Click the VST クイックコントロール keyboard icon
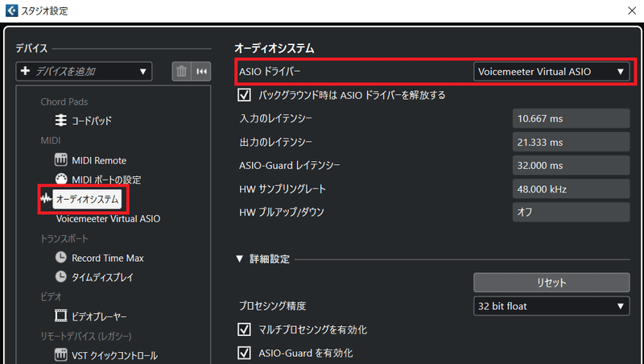Screen dimensions: 644x364 (x=61, y=354)
